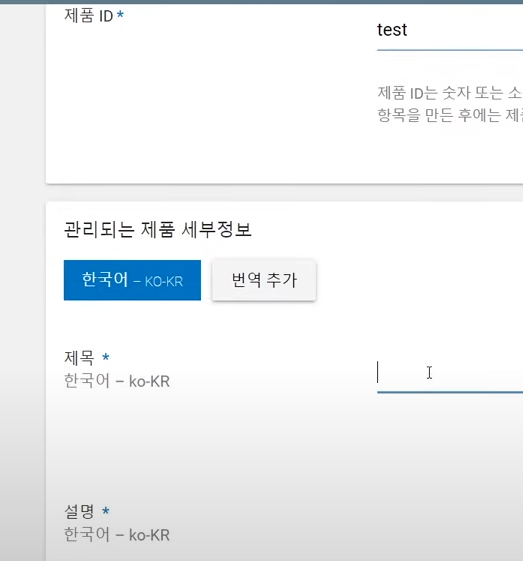Click the 제목 field label

(x=79, y=357)
